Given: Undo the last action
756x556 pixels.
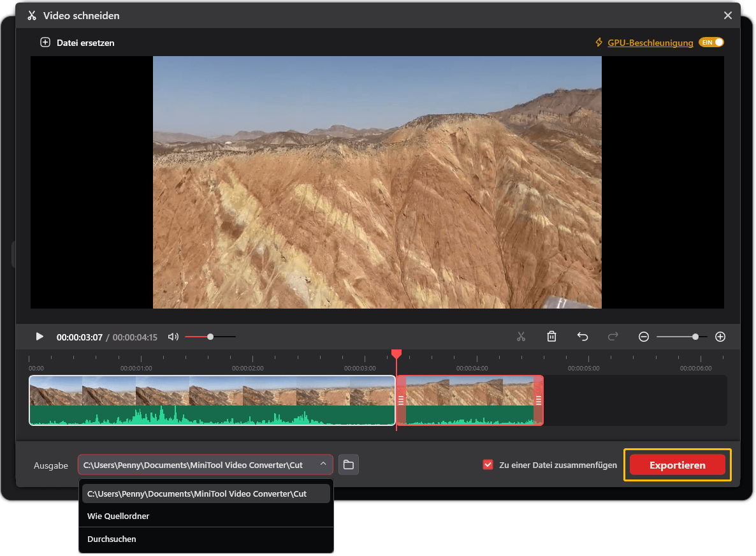Looking at the screenshot, I should click(583, 337).
